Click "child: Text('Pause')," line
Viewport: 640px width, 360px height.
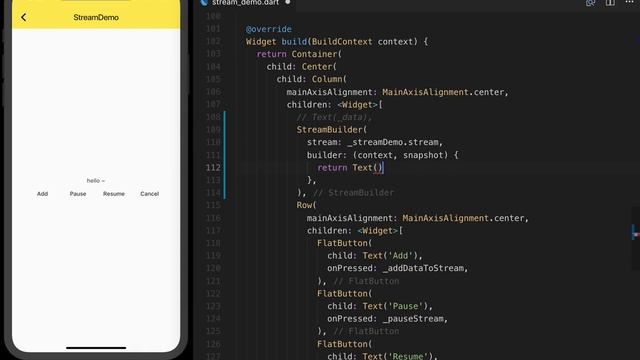click(x=380, y=306)
